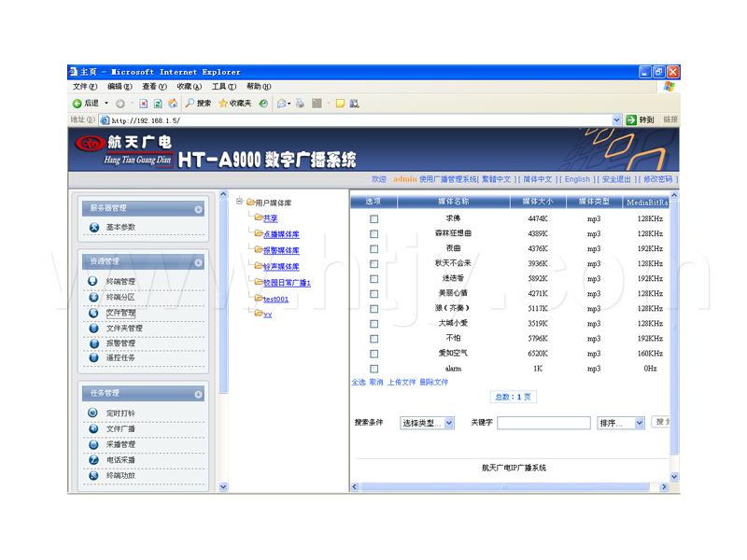747x560 pixels.
Task: Click the 上传文件 upload link
Action: pos(402,383)
